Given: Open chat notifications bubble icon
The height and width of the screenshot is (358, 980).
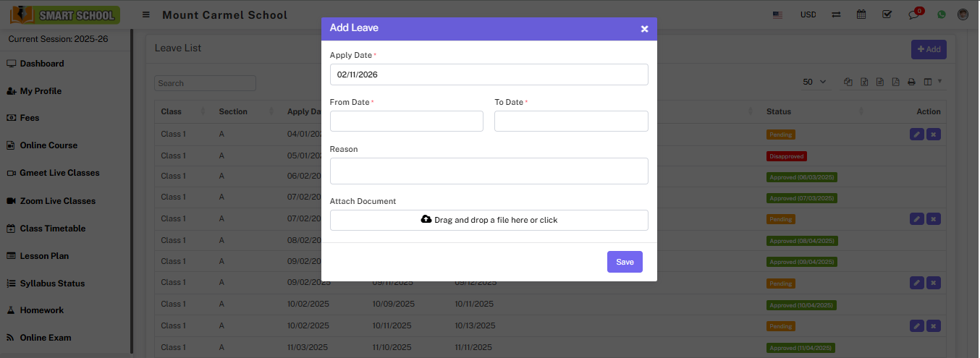Looking at the screenshot, I should [x=913, y=14].
